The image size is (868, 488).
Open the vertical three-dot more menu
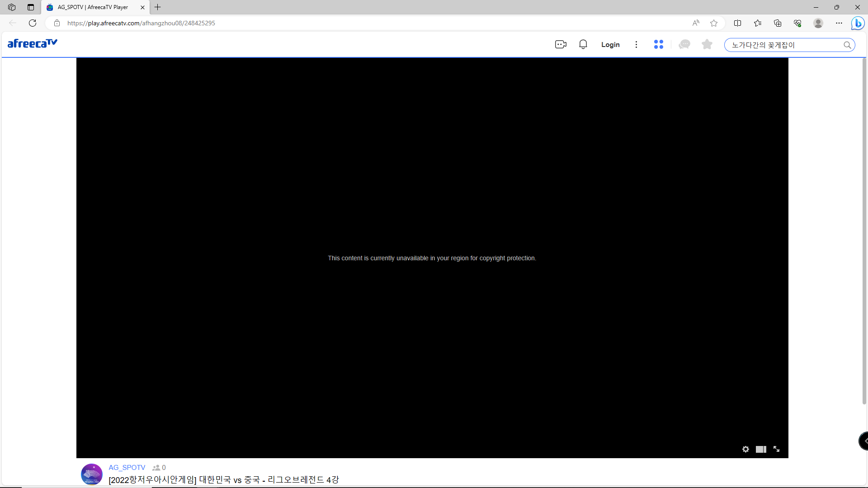tap(636, 44)
